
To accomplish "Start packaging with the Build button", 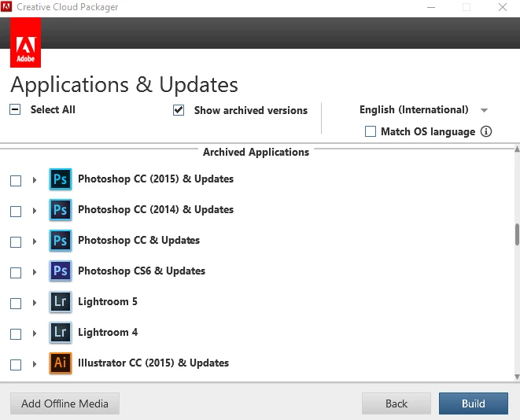I will click(x=474, y=403).
